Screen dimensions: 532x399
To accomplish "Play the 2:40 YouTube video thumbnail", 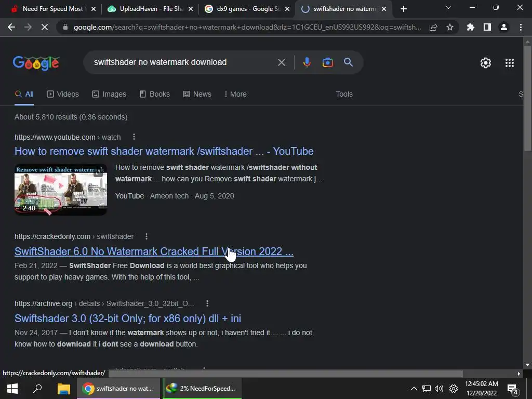I will point(61,190).
